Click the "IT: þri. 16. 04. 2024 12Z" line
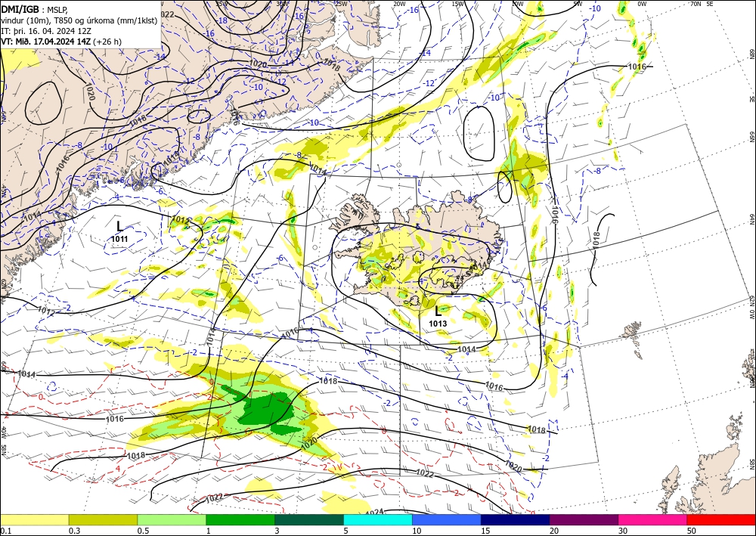756x536 pixels. pos(47,31)
